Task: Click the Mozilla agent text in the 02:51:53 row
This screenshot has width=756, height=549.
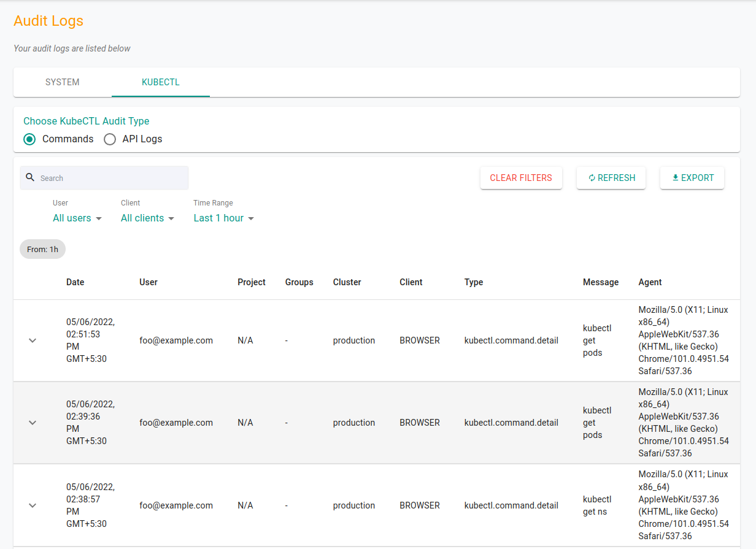Action: click(684, 340)
